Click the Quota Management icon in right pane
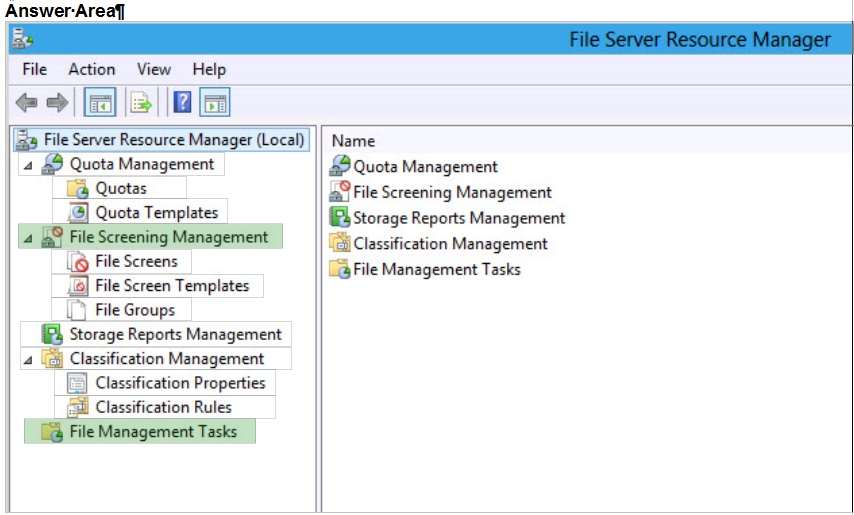This screenshot has width=854, height=515. pyautogui.click(x=340, y=165)
